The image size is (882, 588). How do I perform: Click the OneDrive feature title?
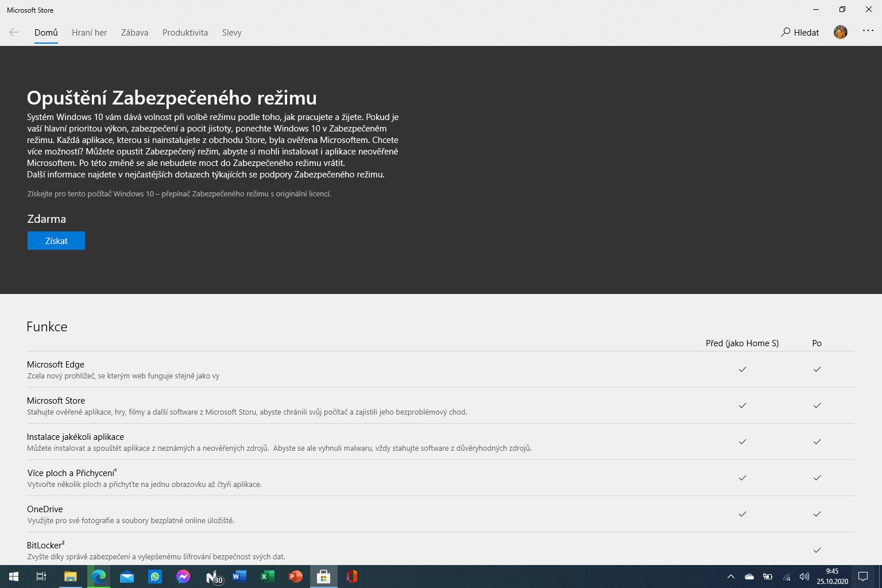(x=45, y=509)
